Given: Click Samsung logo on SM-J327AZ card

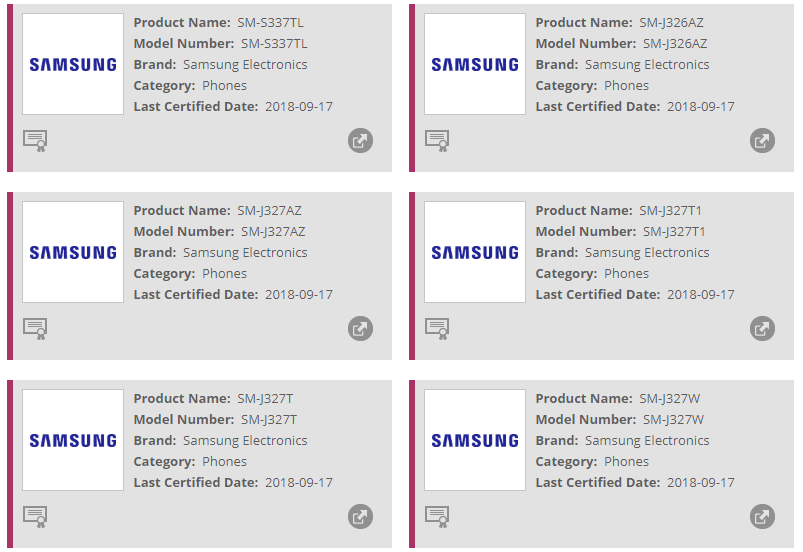Looking at the screenshot, I should click(x=73, y=252).
